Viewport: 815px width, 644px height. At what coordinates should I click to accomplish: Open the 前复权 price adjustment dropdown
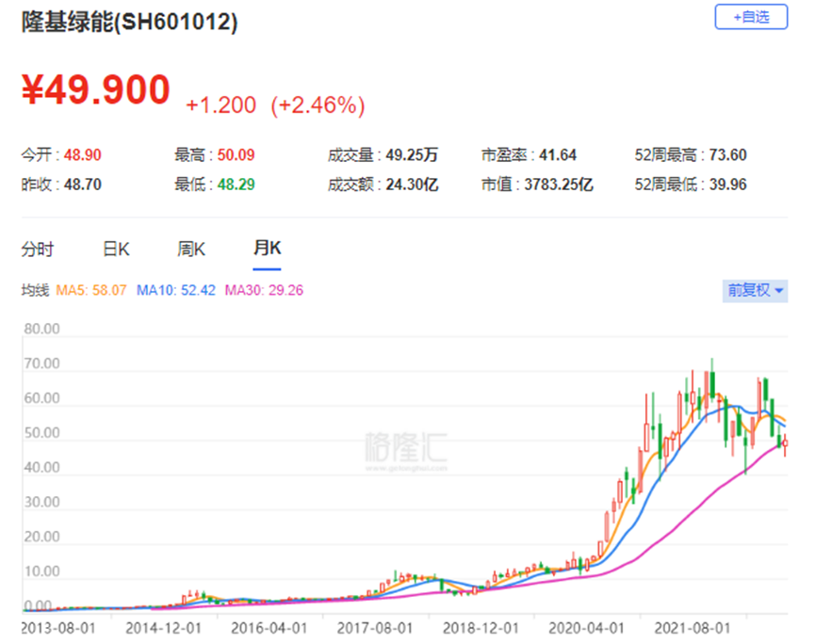(x=753, y=291)
